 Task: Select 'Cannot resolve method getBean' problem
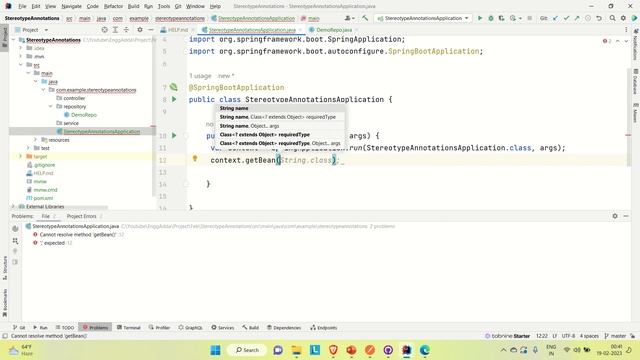[78, 234]
